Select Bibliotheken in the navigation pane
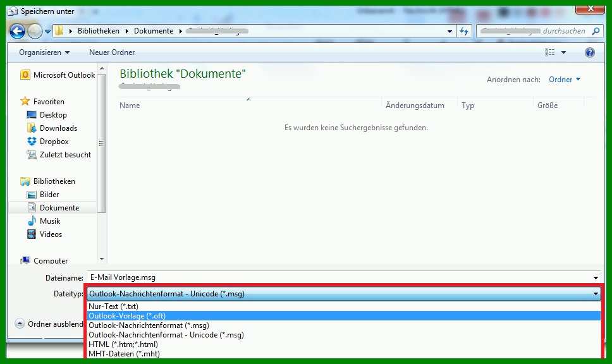Screen dimensions: 612x364 pos(54,181)
